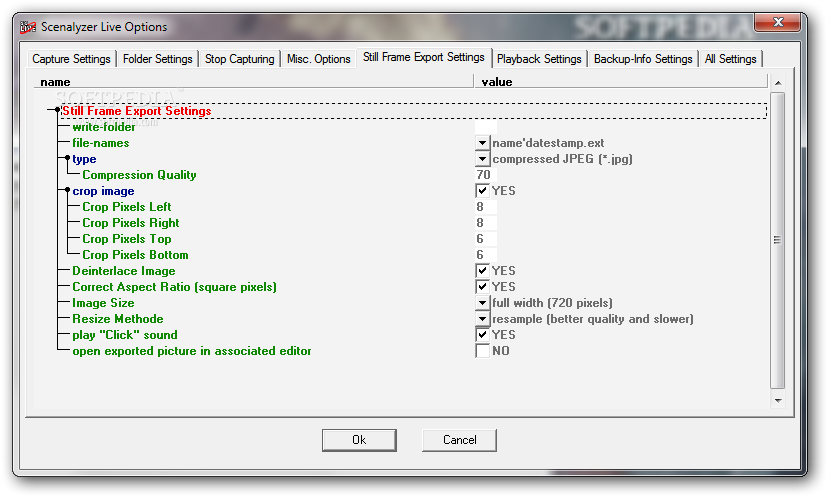Image resolution: width=828 pixels, height=497 pixels.
Task: Select the Image Size row label
Action: click(x=104, y=303)
